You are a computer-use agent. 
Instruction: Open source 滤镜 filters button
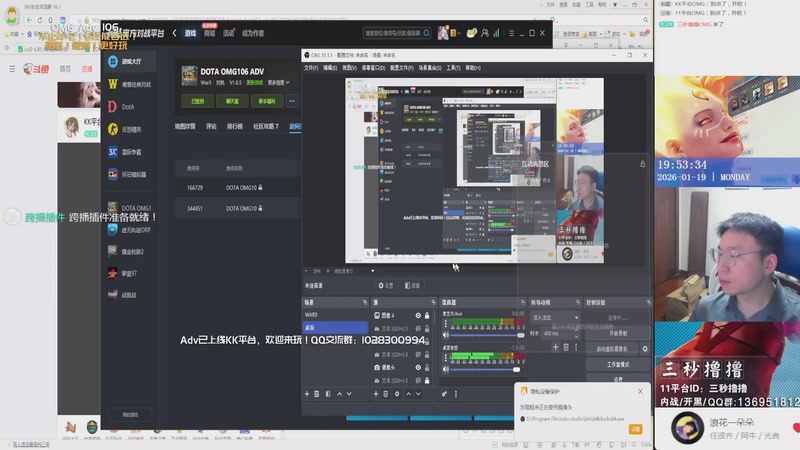click(412, 286)
